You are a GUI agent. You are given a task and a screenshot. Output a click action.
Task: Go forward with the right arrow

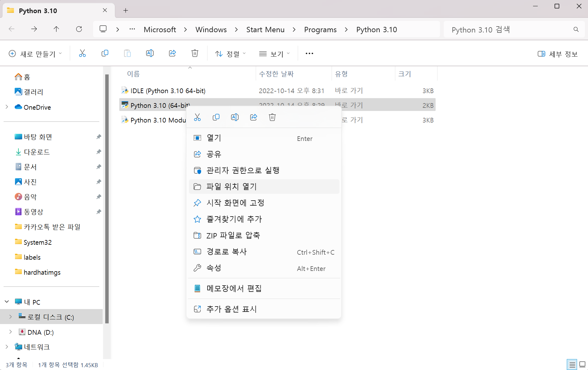pyautogui.click(x=34, y=29)
